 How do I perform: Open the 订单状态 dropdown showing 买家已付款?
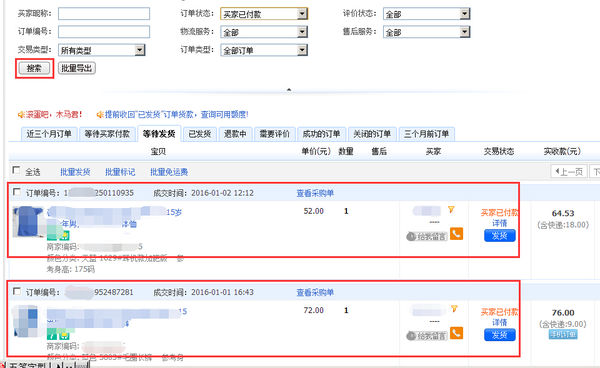pyautogui.click(x=264, y=14)
